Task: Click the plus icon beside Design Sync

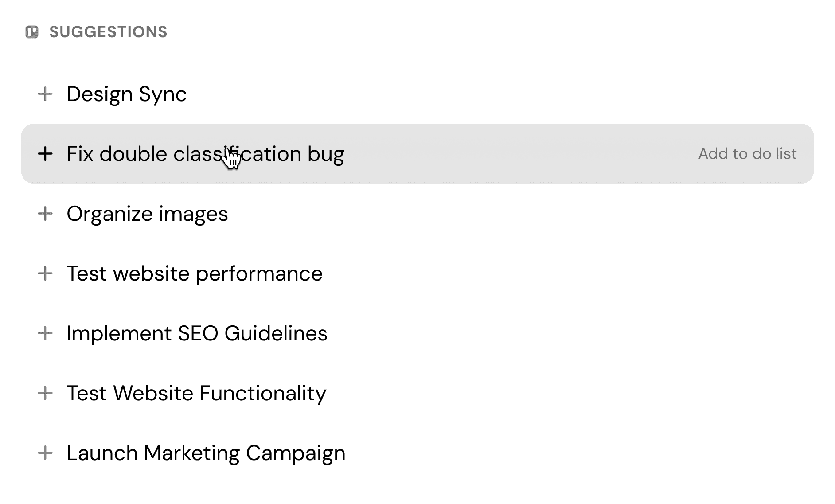Action: (45, 94)
